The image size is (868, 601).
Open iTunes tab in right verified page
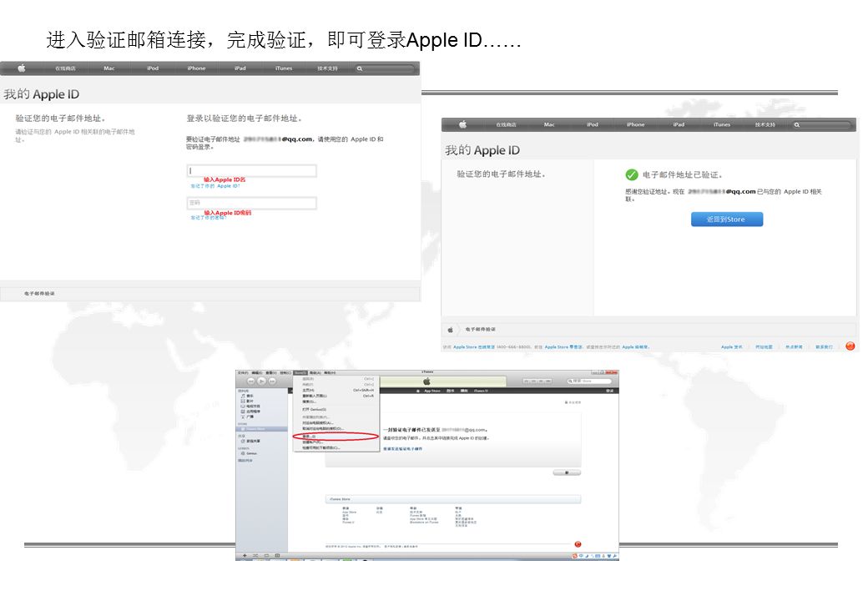tap(722, 124)
